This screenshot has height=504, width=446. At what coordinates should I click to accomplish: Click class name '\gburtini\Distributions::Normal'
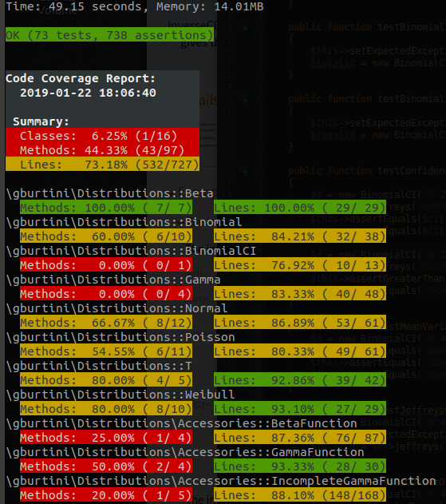pyautogui.click(x=116, y=308)
